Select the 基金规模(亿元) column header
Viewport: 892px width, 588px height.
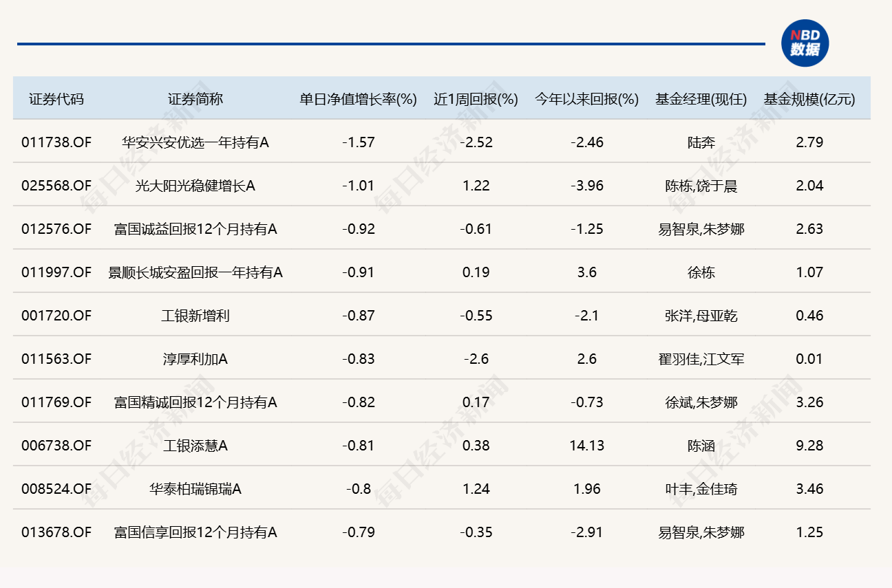click(809, 99)
